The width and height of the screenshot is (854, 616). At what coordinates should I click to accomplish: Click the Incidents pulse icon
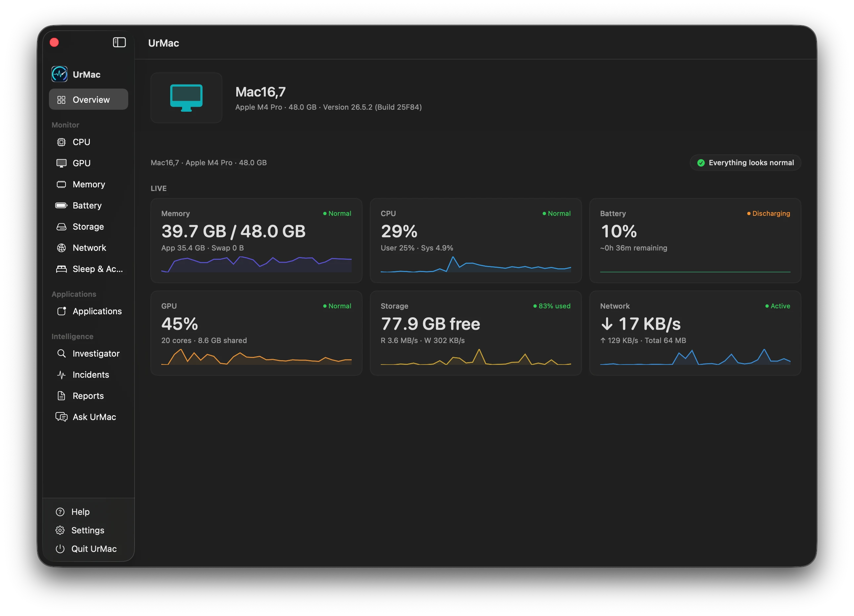pyautogui.click(x=61, y=374)
